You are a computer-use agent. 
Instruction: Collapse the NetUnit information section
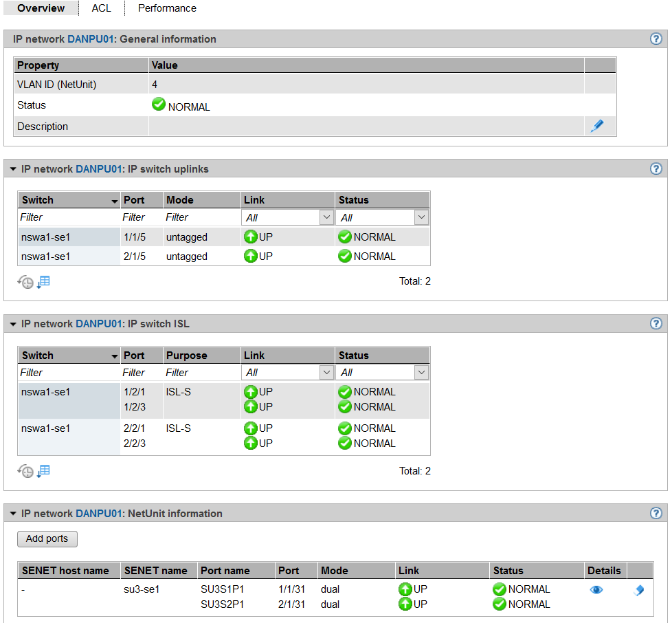pyautogui.click(x=12, y=514)
